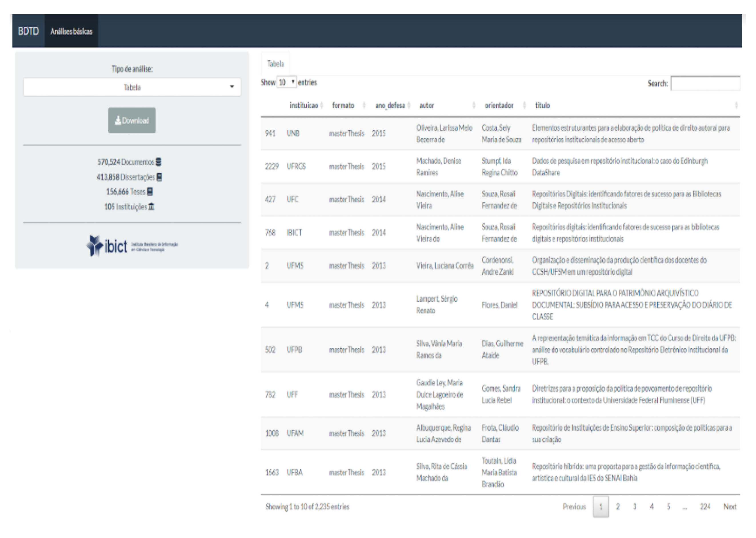This screenshot has height=538, width=756.
Task: Sort table by ano_defesa column arrows
Action: point(409,106)
